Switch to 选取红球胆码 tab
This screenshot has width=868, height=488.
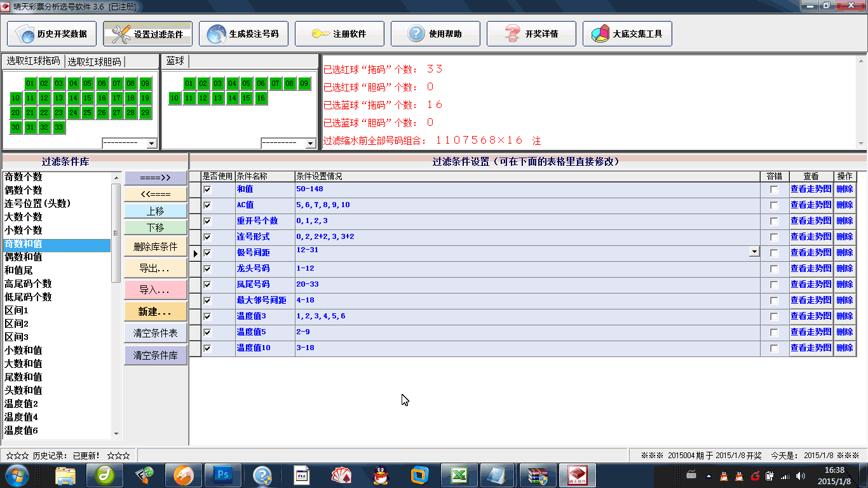[94, 62]
